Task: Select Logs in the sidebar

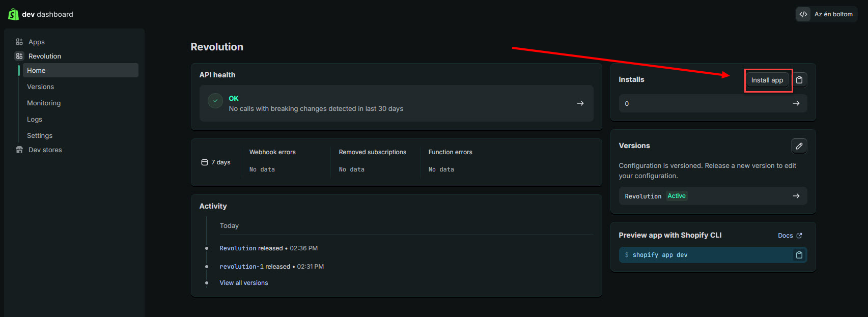Action: coord(35,119)
